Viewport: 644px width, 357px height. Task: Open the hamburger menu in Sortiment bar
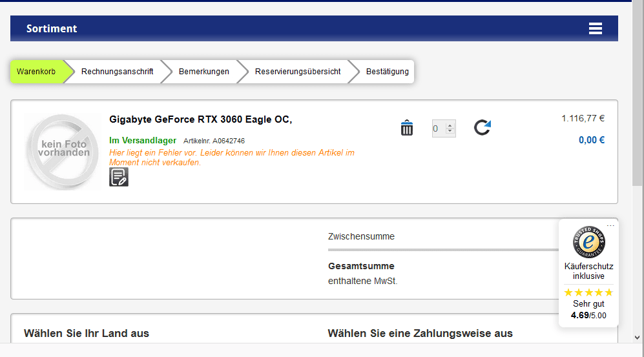click(x=595, y=28)
